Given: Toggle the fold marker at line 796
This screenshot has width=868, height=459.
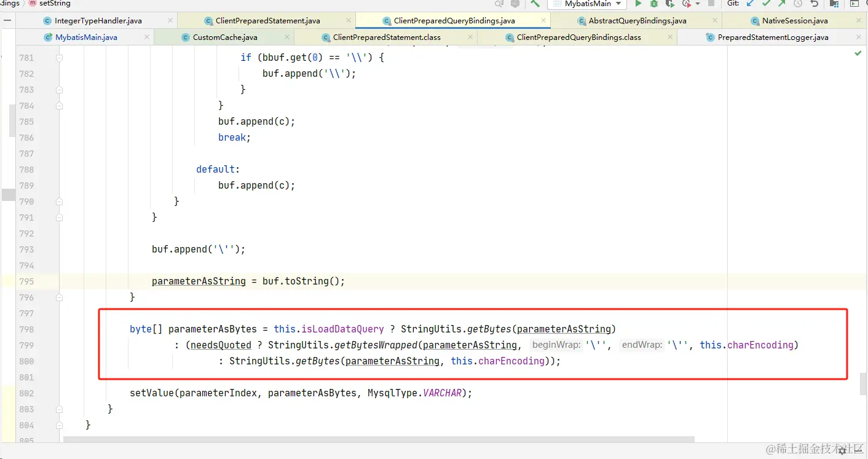Looking at the screenshot, I should [x=60, y=297].
